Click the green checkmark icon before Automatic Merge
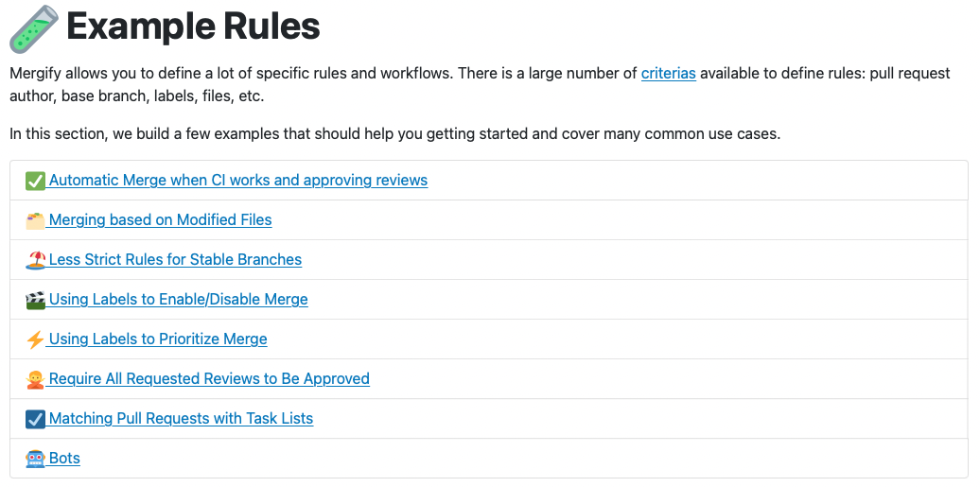980x487 pixels. (x=36, y=181)
